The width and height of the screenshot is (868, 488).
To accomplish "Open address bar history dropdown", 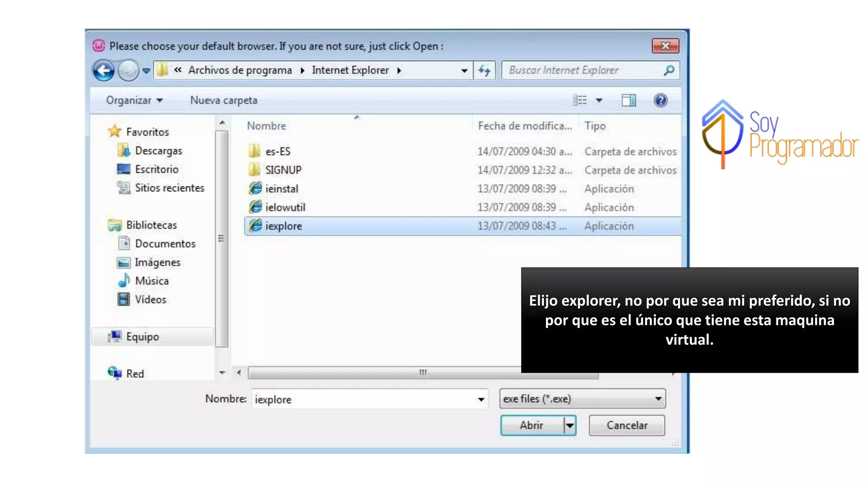I will coord(465,71).
